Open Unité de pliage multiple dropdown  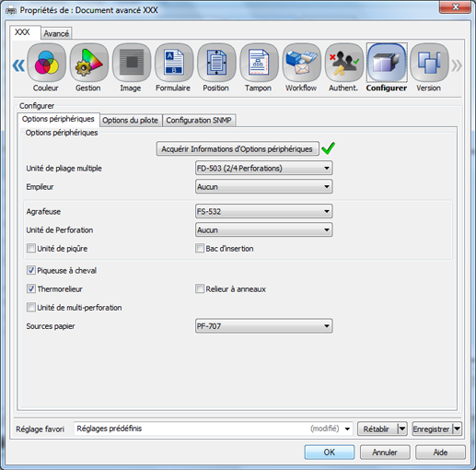[263, 168]
